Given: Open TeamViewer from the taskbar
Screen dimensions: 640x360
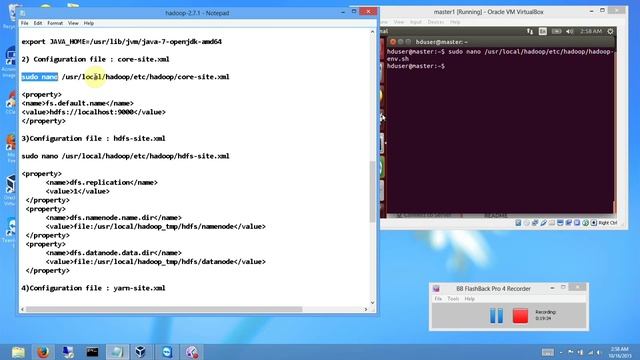Looking at the screenshot, I should pos(167,352).
